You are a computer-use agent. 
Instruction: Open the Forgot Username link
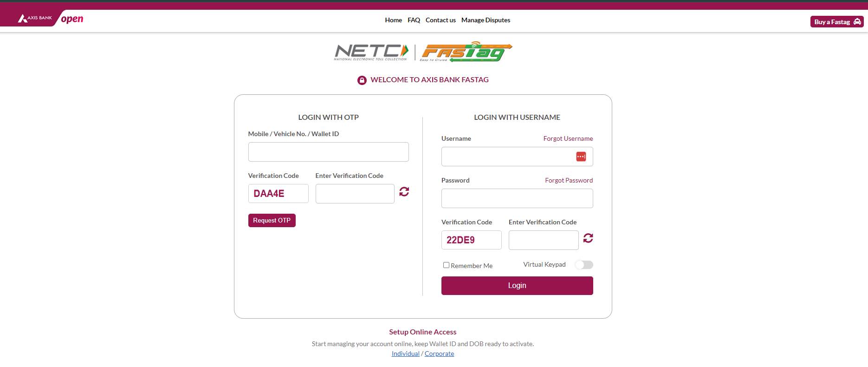568,138
